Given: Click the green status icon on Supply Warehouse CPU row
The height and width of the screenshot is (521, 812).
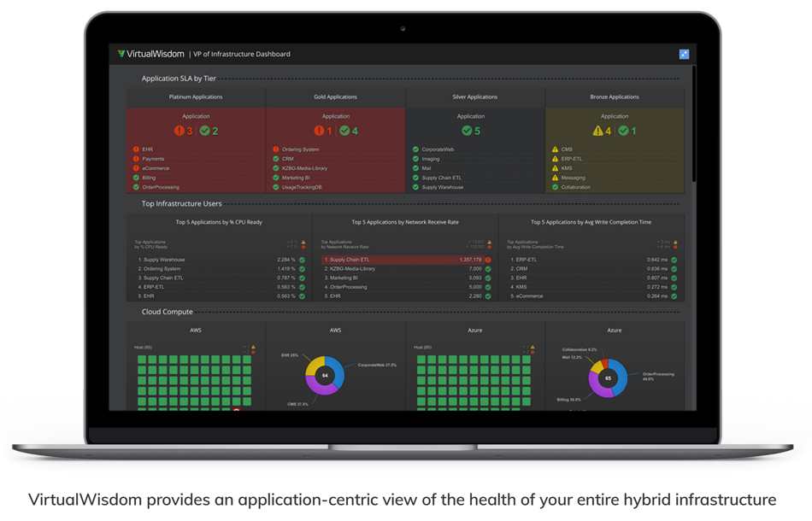Looking at the screenshot, I should pyautogui.click(x=302, y=260).
